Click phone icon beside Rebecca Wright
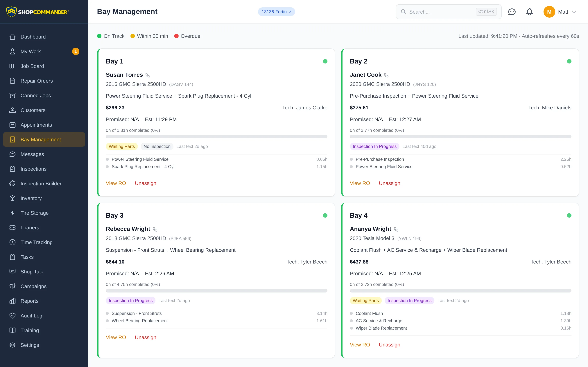 click(155, 229)
